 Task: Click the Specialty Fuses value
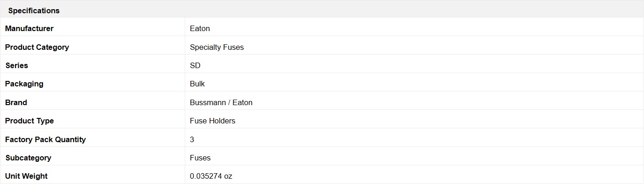click(217, 47)
